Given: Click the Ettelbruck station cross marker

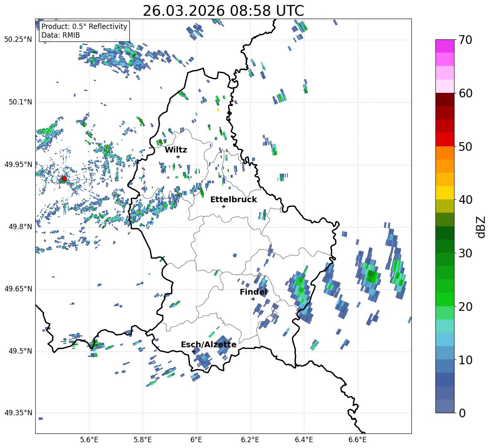Looking at the screenshot, I should pos(224,206).
